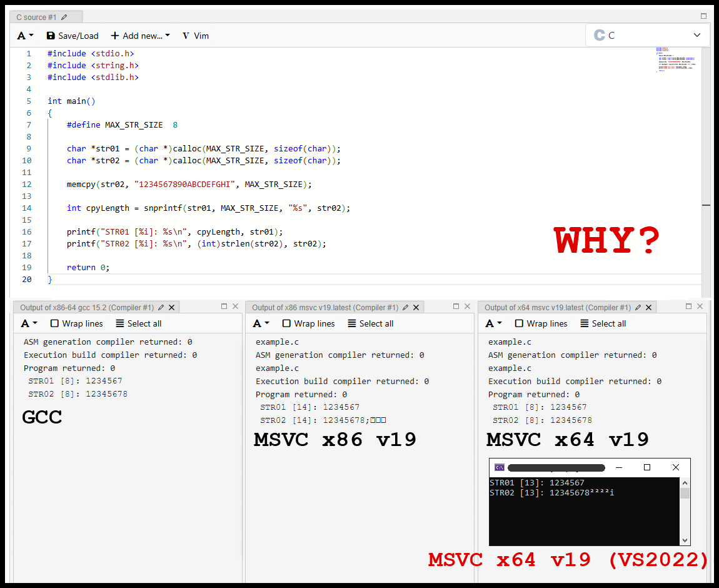Click the memcpy call on line 12
The height and width of the screenshot is (588, 719).
(189, 185)
